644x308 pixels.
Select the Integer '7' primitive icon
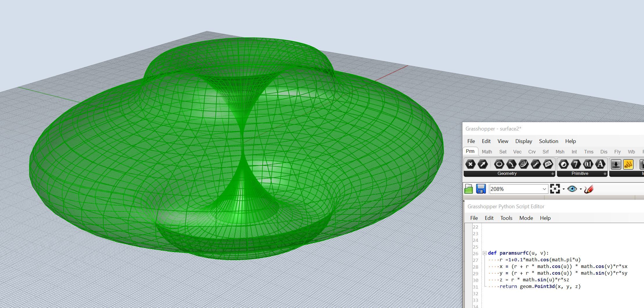click(576, 164)
